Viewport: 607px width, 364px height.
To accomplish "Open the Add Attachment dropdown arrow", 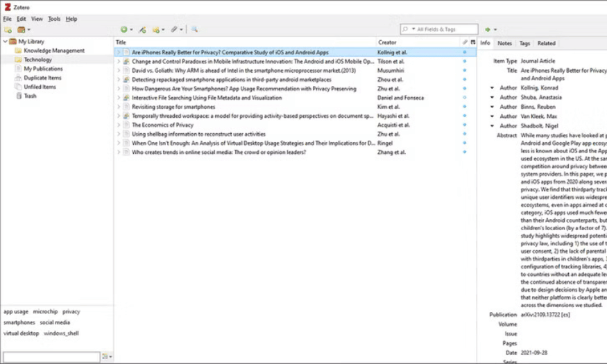I will click(181, 30).
